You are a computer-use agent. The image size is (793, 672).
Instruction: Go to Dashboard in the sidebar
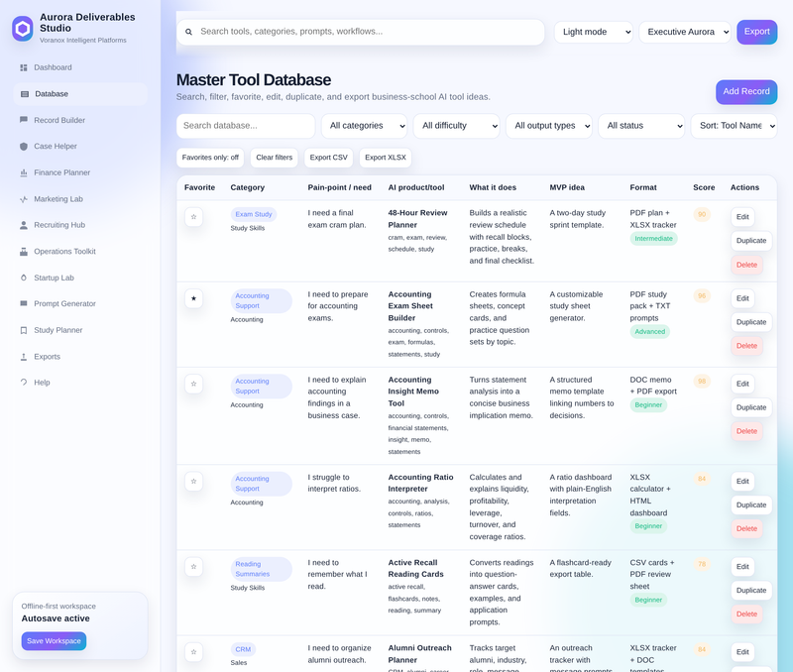80,67
